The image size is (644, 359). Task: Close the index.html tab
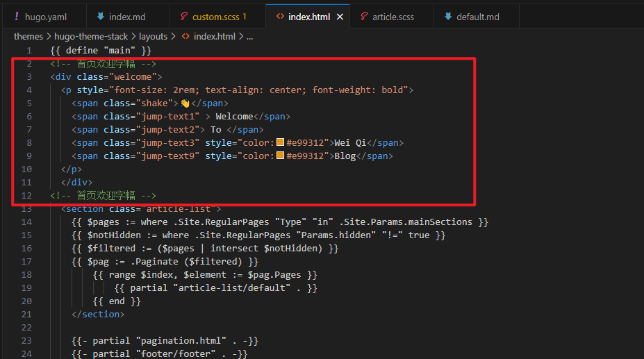coord(340,17)
